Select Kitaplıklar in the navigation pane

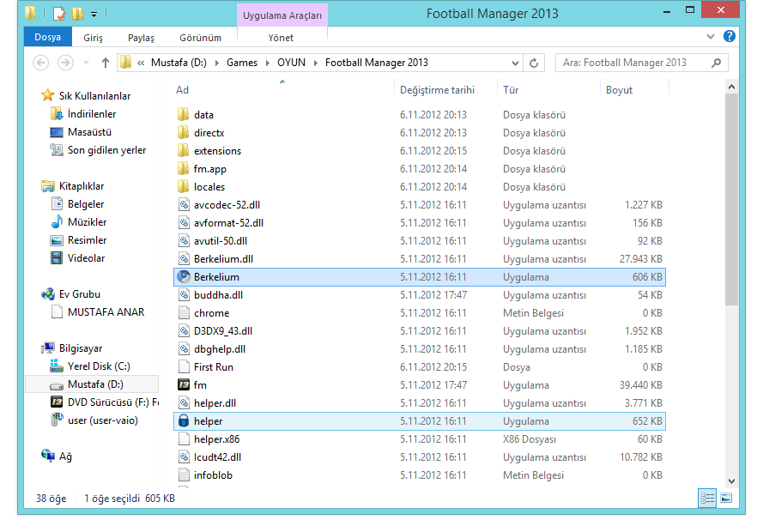coord(82,185)
